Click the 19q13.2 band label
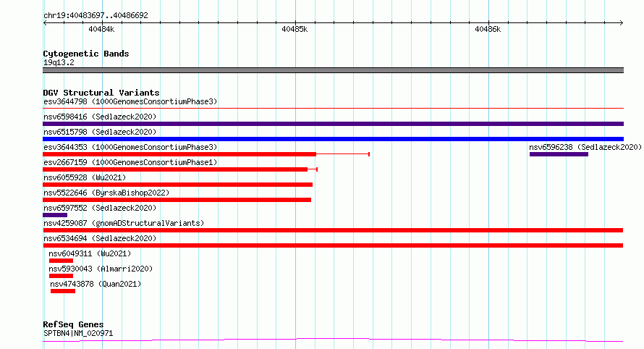 click(59, 62)
